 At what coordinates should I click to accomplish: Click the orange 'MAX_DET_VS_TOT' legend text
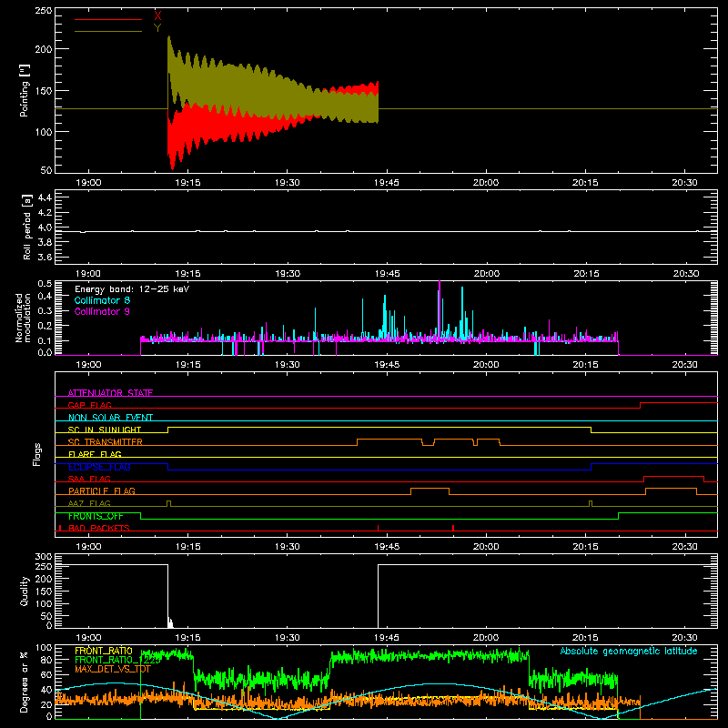(x=112, y=669)
